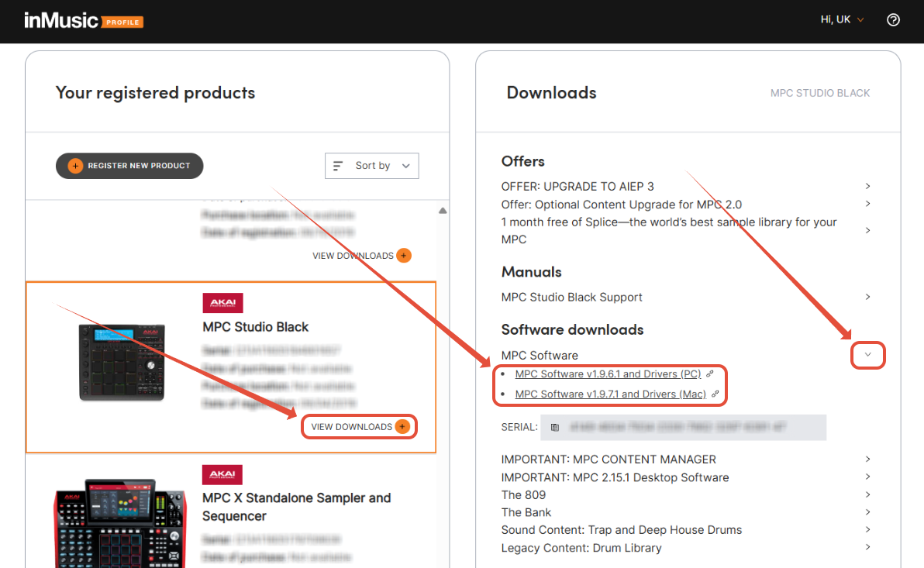Copy serial using the clipboard icon
The height and width of the screenshot is (568, 924).
tap(554, 427)
